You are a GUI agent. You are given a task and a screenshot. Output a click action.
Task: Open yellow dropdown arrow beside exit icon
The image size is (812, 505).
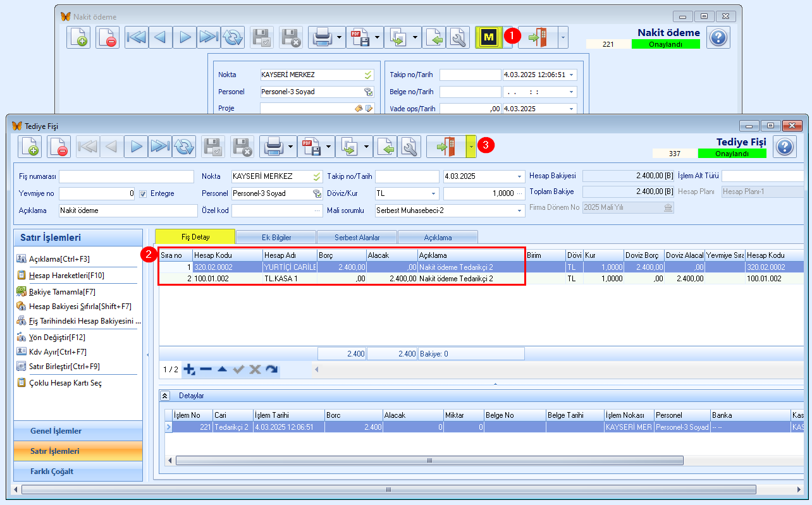pyautogui.click(x=472, y=147)
